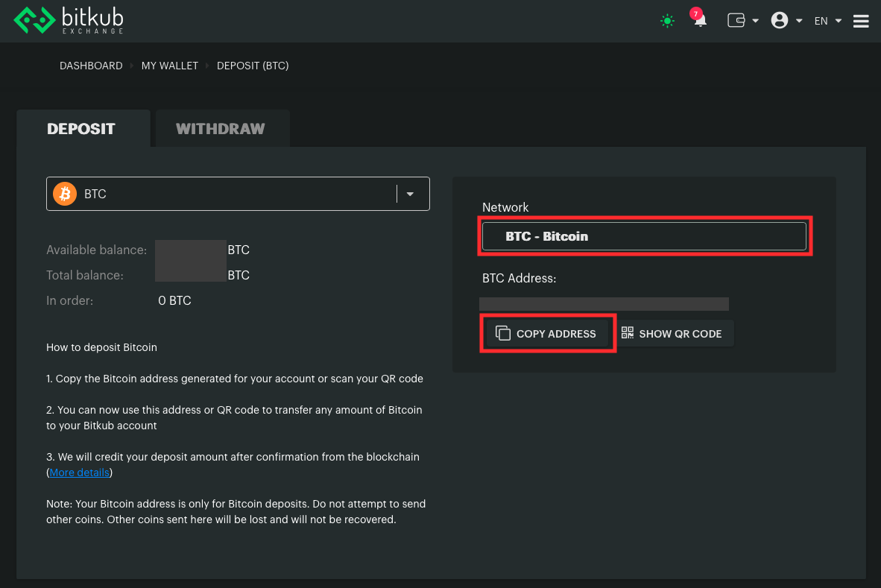Click the copy icon on COPY ADDRESS
The height and width of the screenshot is (588, 881).
[x=503, y=333]
